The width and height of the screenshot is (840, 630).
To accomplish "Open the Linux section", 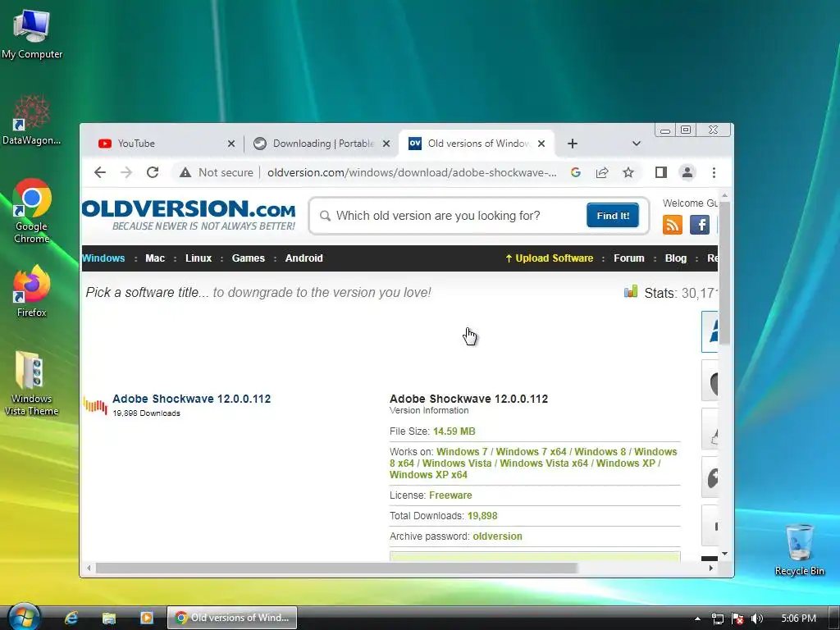I will coord(199,258).
